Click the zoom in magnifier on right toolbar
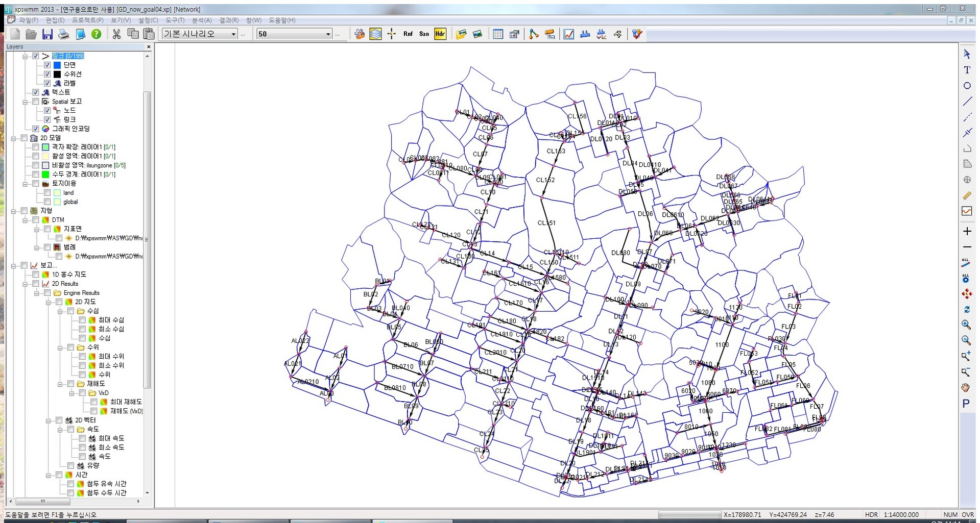Image resolution: width=980 pixels, height=523 pixels. pos(966,325)
